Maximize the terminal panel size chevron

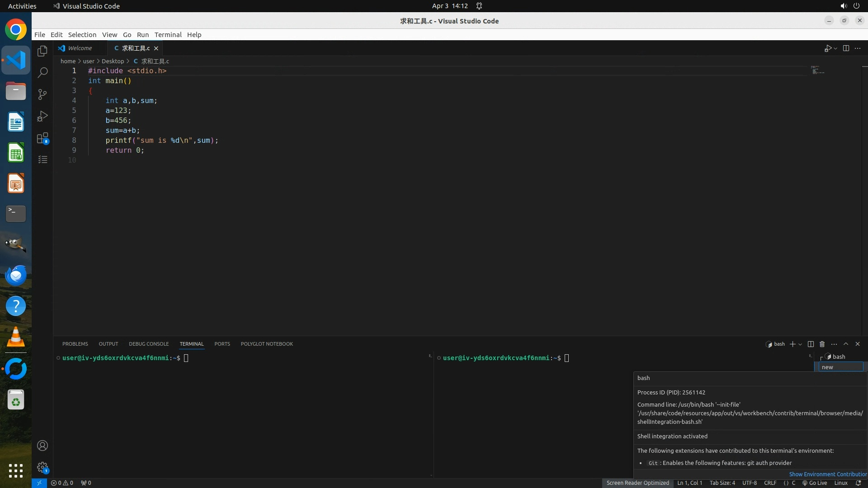846,344
